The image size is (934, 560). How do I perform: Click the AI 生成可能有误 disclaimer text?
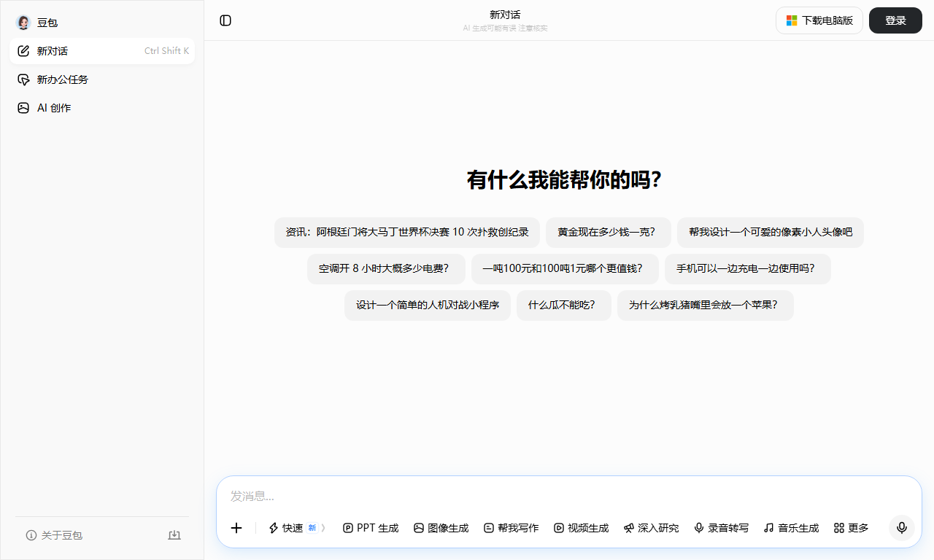[505, 28]
